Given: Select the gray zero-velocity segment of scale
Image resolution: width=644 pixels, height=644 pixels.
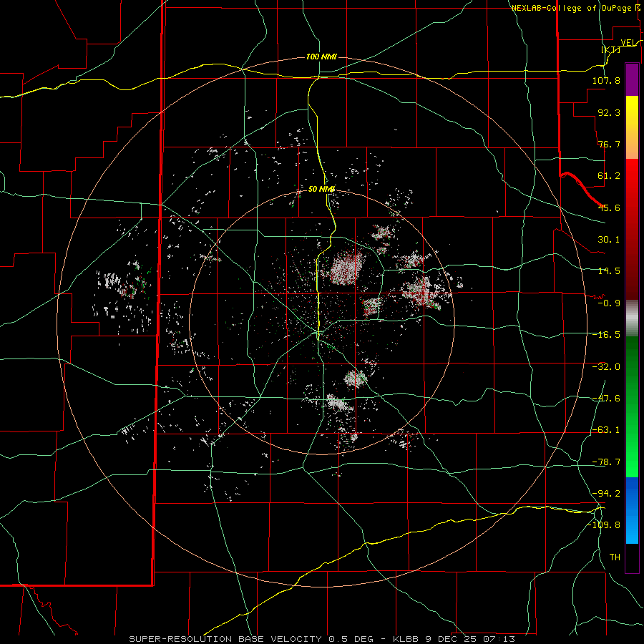Looking at the screenshot, I should (632, 318).
